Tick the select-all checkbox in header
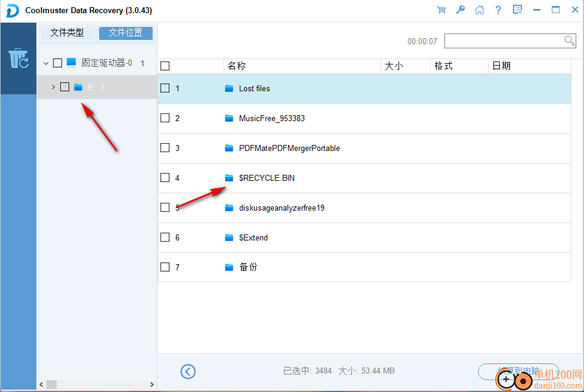The width and height of the screenshot is (584, 392). coord(165,66)
